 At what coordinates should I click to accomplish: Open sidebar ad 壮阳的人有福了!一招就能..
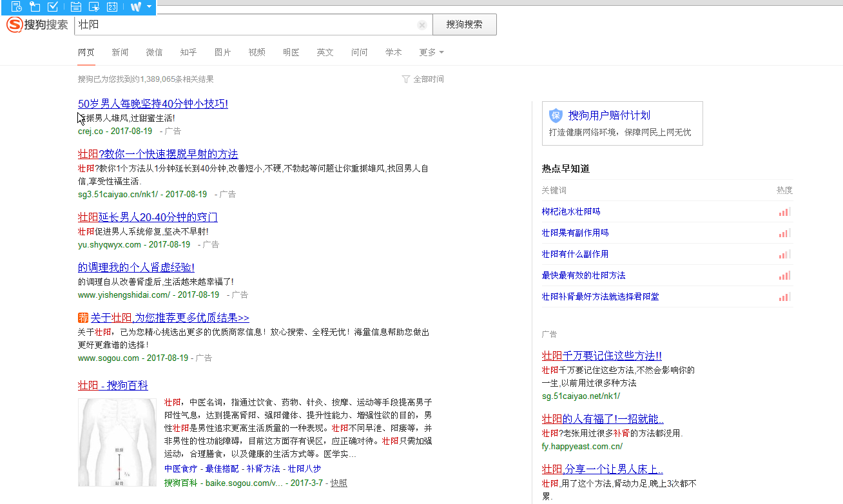603,419
